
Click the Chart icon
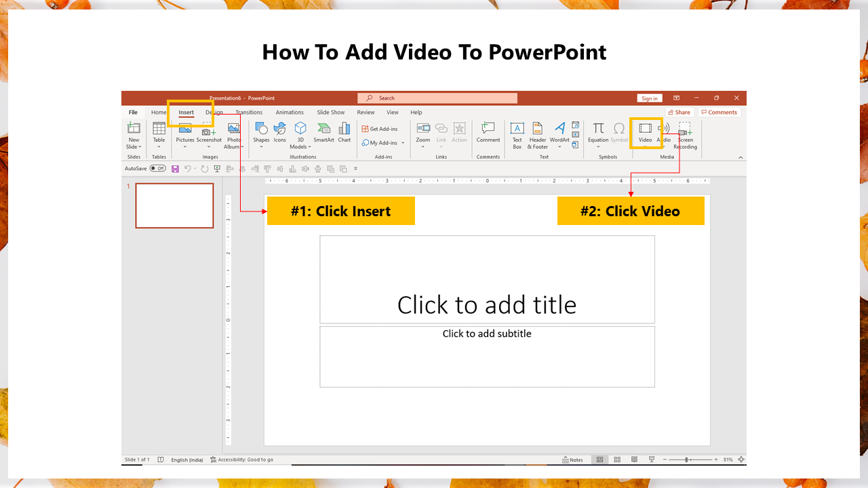tap(344, 128)
